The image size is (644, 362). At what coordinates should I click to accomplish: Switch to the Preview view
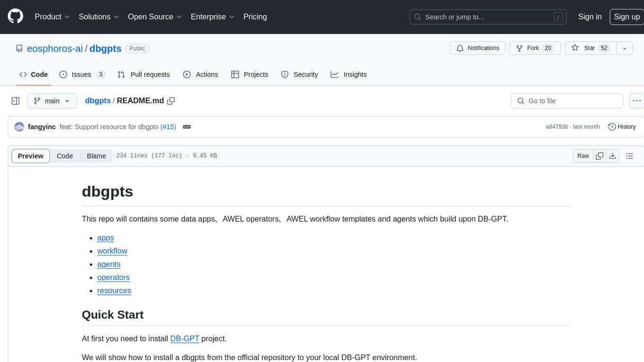(31, 156)
